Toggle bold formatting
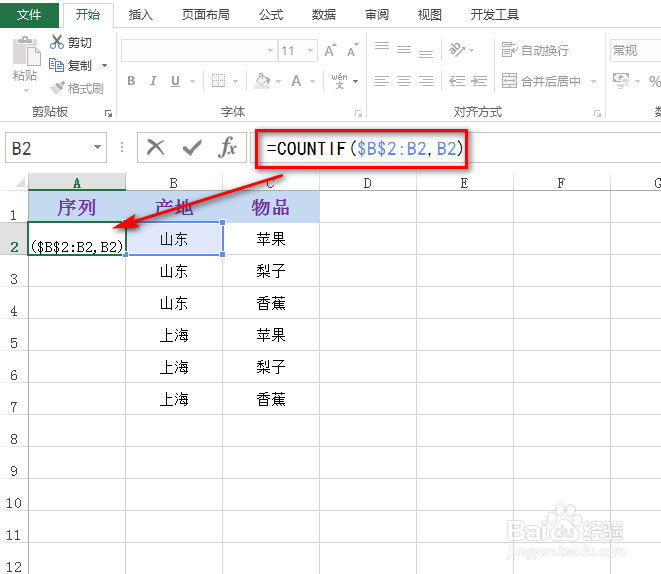The width and height of the screenshot is (661, 574). (132, 80)
